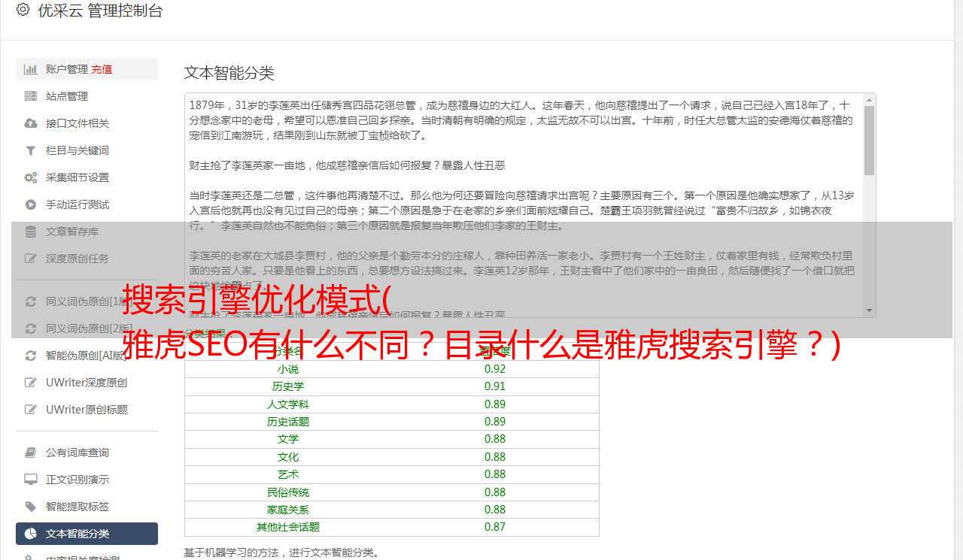
Task: Click the book icon for 公有词库查询
Action: click(x=31, y=453)
